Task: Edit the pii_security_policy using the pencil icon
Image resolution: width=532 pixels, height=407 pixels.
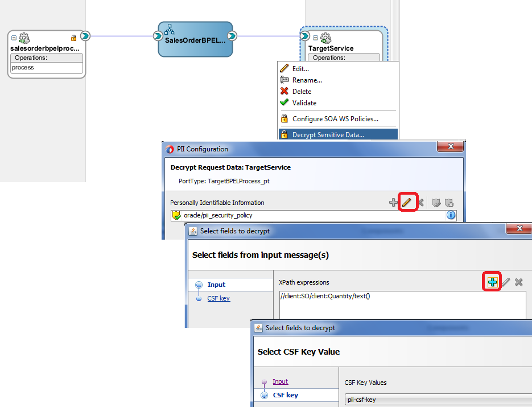Action: click(407, 202)
